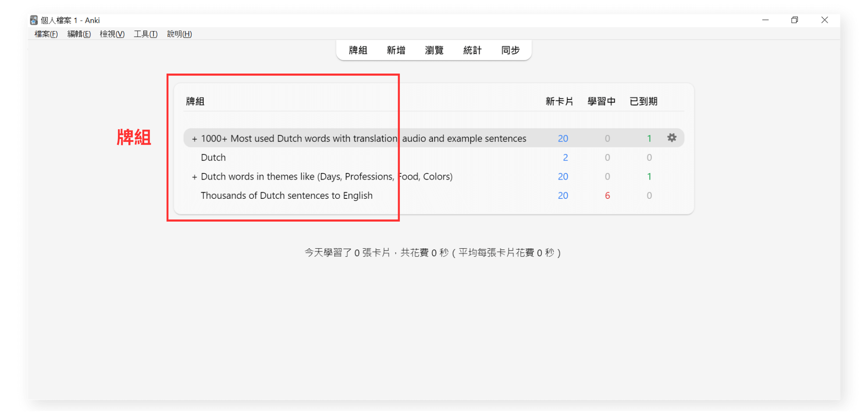The width and height of the screenshot is (868, 416).
Task: Click 新增 to add a card
Action: pos(396,50)
